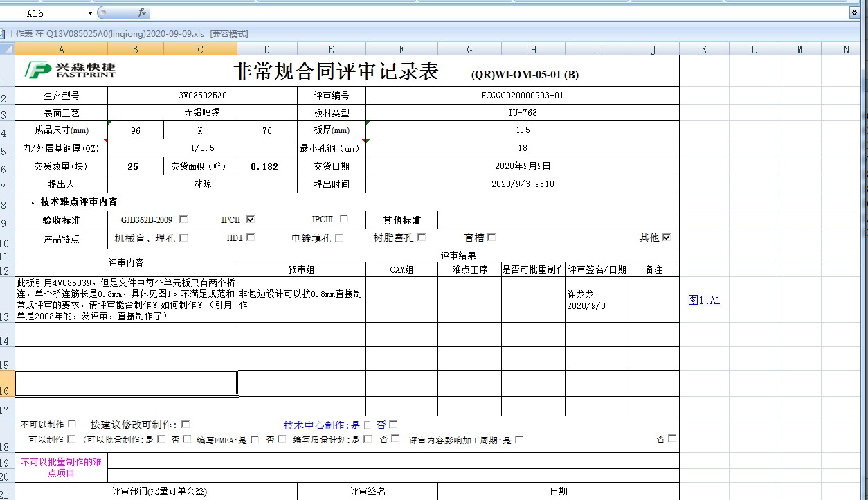The width and height of the screenshot is (868, 500).
Task: Click the (QR)WI-OM-05-01 (B) code
Action: (x=525, y=75)
